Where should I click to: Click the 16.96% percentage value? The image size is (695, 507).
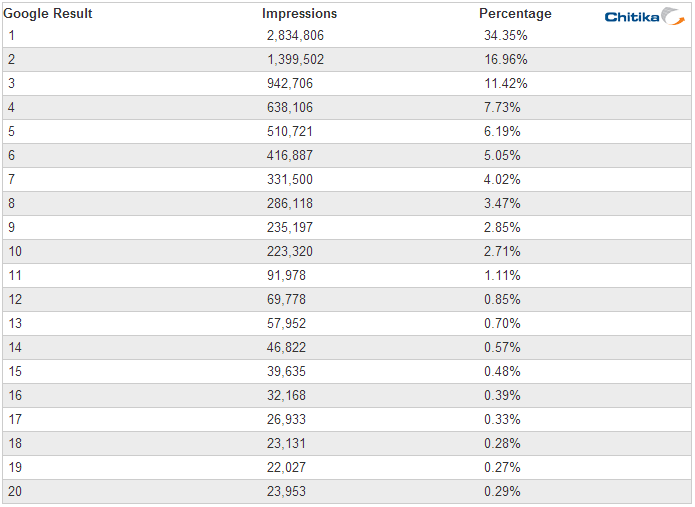[506, 60]
